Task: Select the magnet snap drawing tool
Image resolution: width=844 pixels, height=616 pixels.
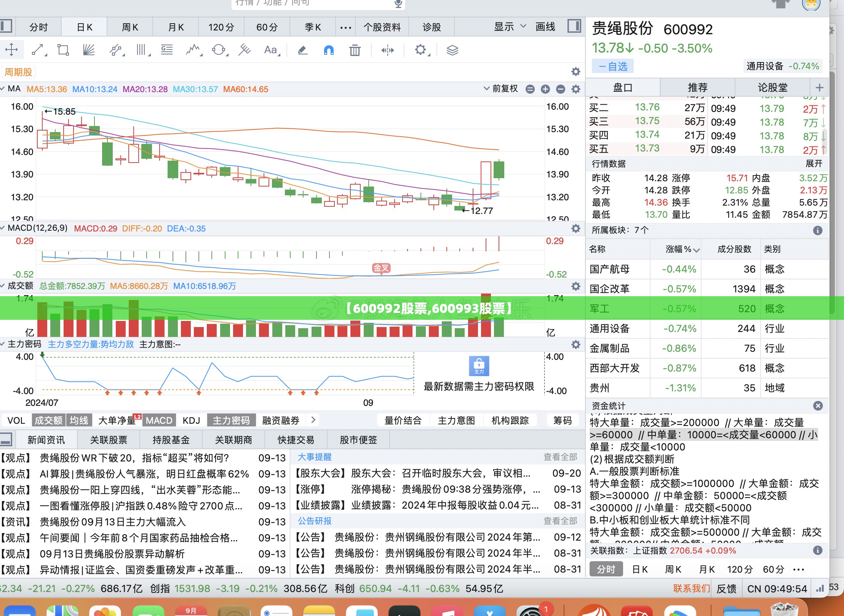Action: [x=329, y=50]
